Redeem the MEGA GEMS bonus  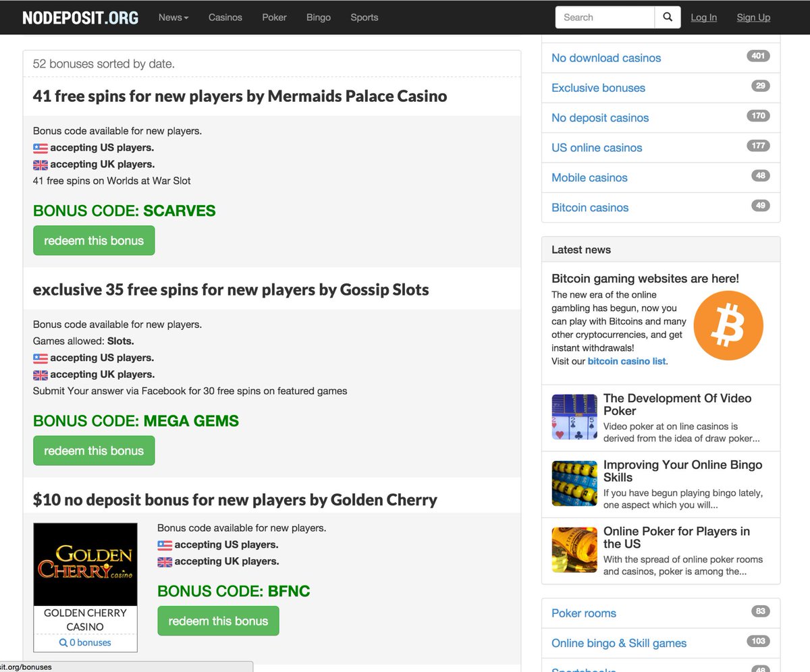pyautogui.click(x=94, y=451)
